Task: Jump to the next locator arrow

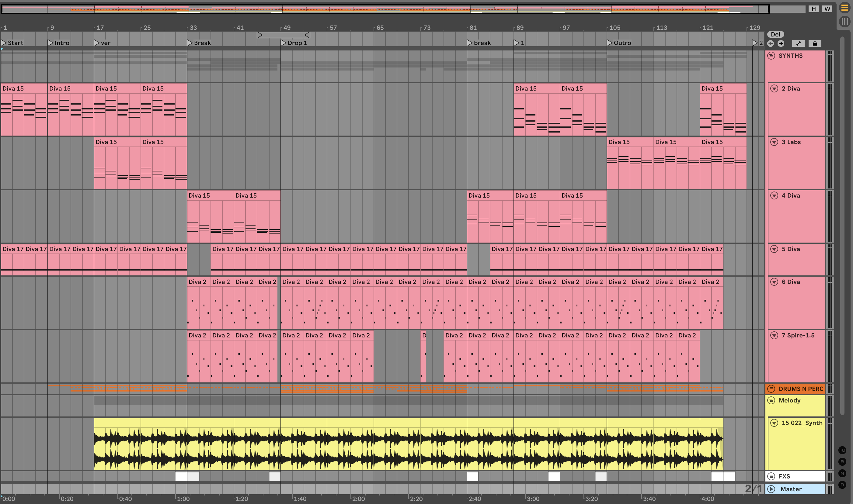Action: 781,43
